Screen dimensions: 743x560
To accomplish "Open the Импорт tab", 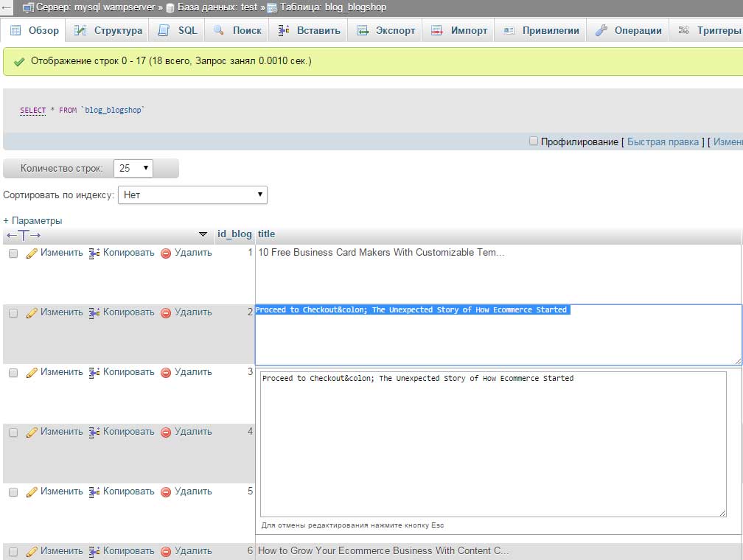I will [459, 30].
